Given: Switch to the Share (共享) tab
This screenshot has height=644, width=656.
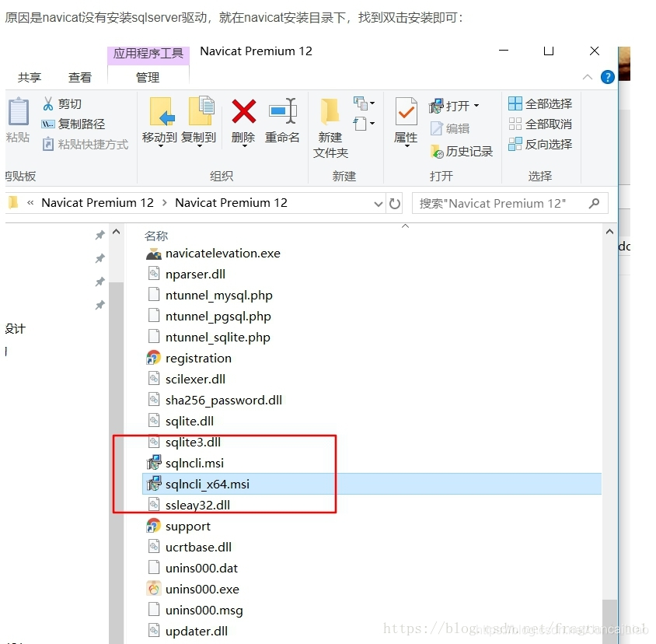Looking at the screenshot, I should [x=30, y=78].
